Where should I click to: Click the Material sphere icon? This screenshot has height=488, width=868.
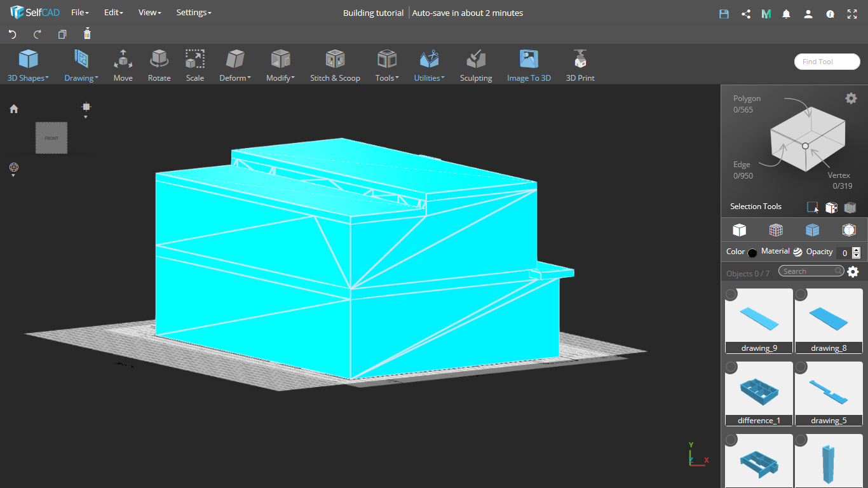point(797,252)
